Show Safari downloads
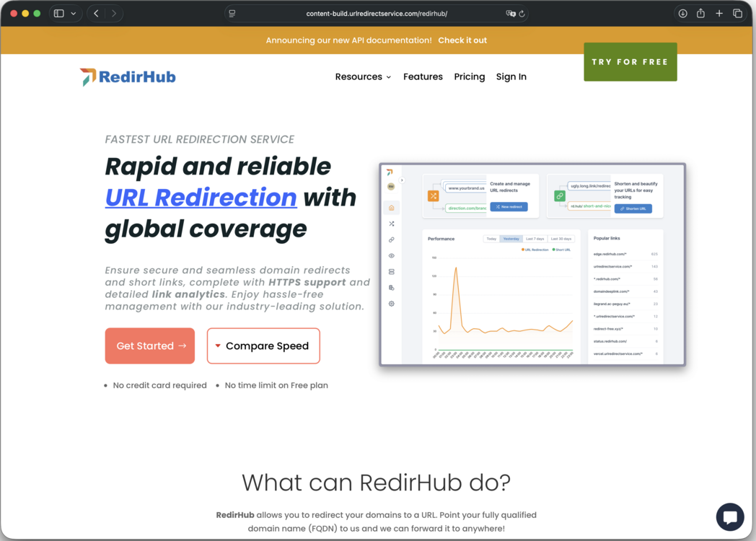The width and height of the screenshot is (756, 541). click(682, 14)
